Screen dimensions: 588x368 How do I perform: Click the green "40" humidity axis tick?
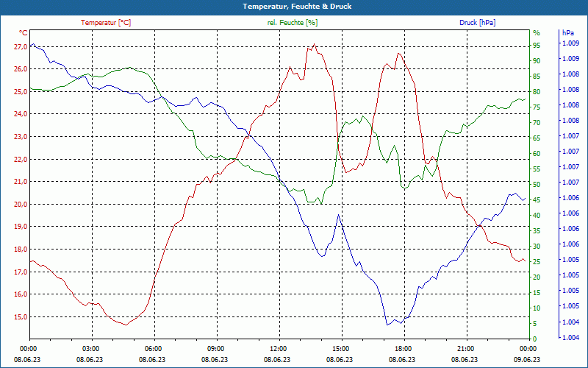pyautogui.click(x=537, y=216)
